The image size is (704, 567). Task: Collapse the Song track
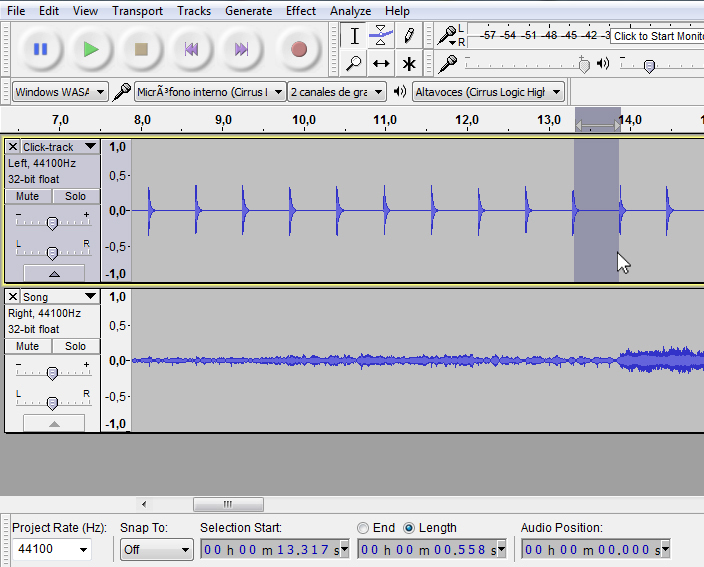pyautogui.click(x=54, y=423)
